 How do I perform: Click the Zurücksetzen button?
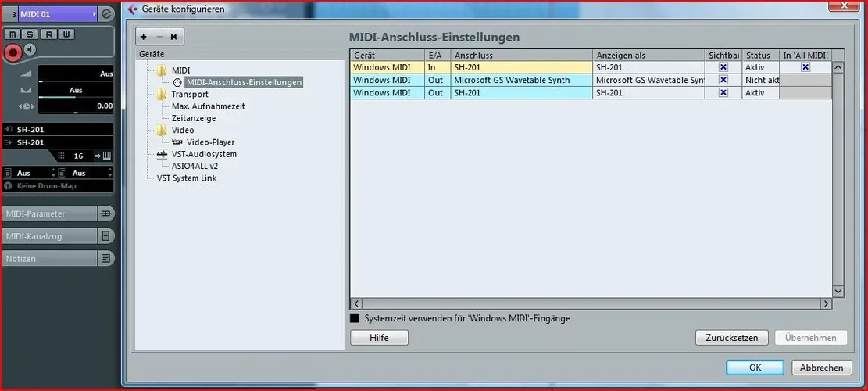point(732,338)
